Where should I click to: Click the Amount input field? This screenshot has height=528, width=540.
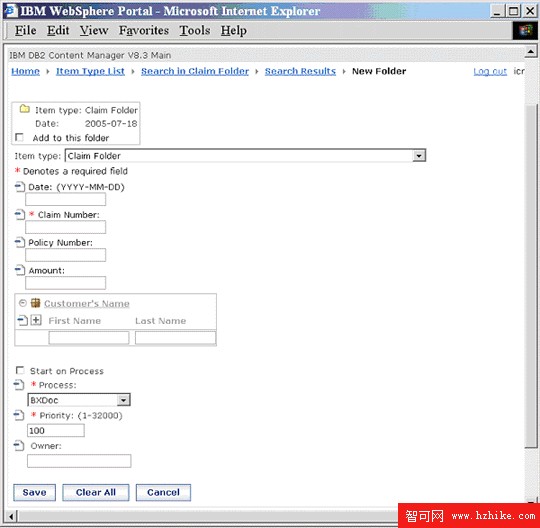(x=65, y=283)
